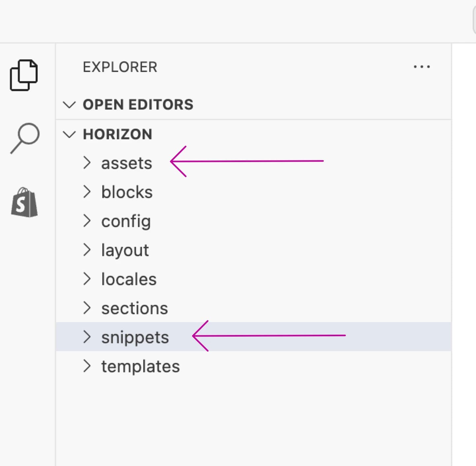Click the assets folder chevron icon

[87, 163]
